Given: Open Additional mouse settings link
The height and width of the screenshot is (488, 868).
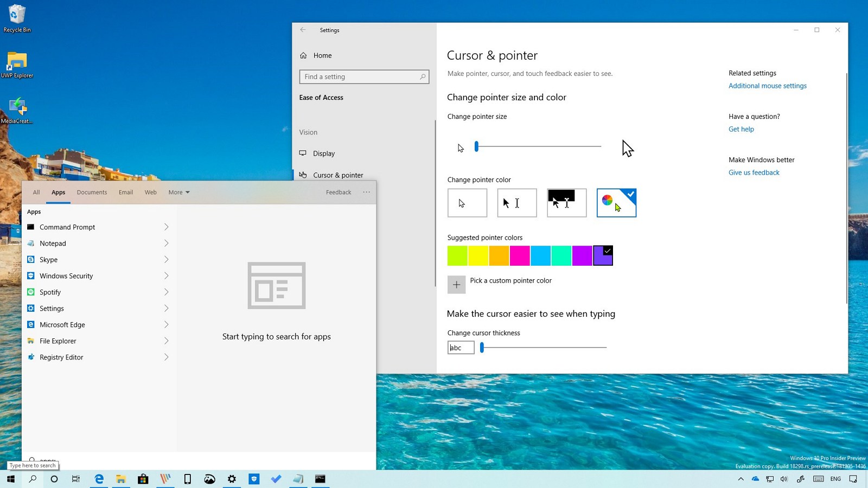Looking at the screenshot, I should pyautogui.click(x=767, y=86).
